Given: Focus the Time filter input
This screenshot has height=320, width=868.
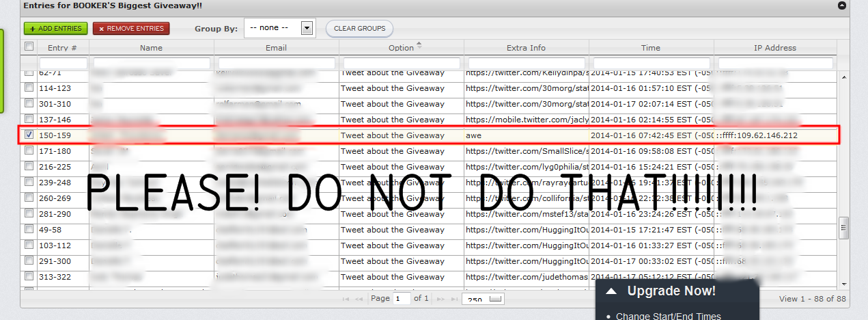Looking at the screenshot, I should point(652,63).
